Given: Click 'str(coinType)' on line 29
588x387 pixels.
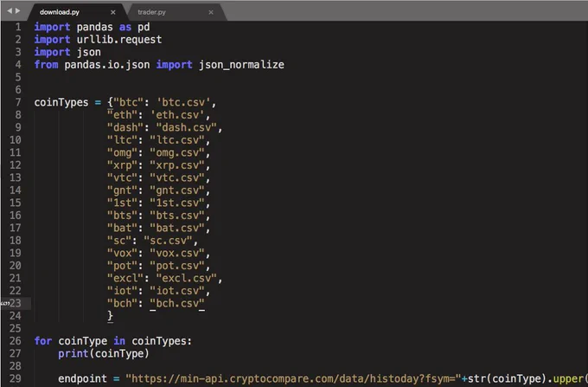Looking at the screenshot, I should click(x=507, y=378).
